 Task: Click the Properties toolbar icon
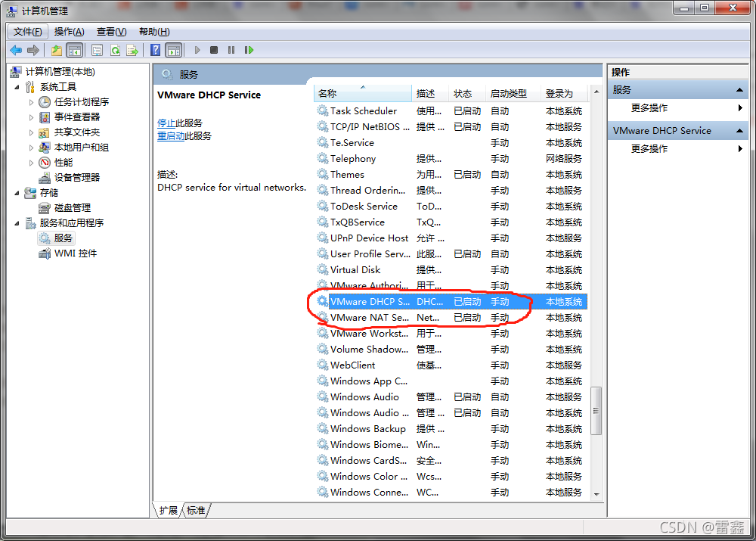(x=97, y=50)
